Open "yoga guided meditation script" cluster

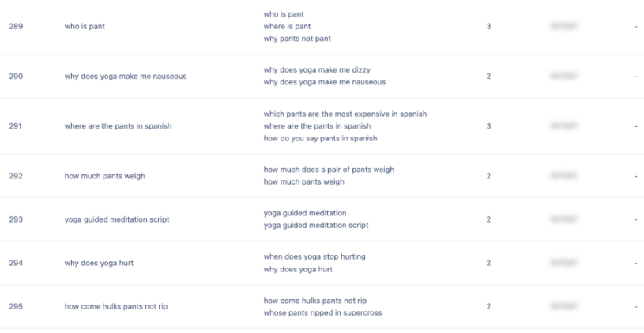(x=116, y=219)
